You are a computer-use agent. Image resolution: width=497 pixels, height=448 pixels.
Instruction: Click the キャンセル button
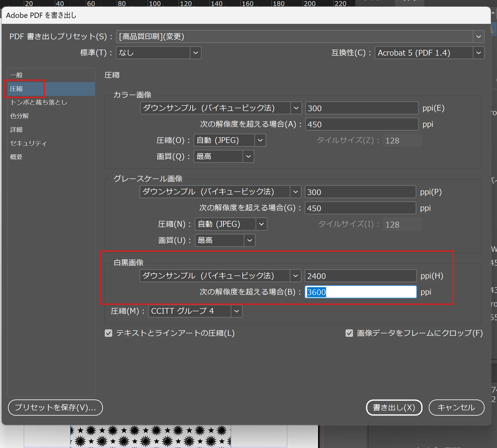pos(457,407)
